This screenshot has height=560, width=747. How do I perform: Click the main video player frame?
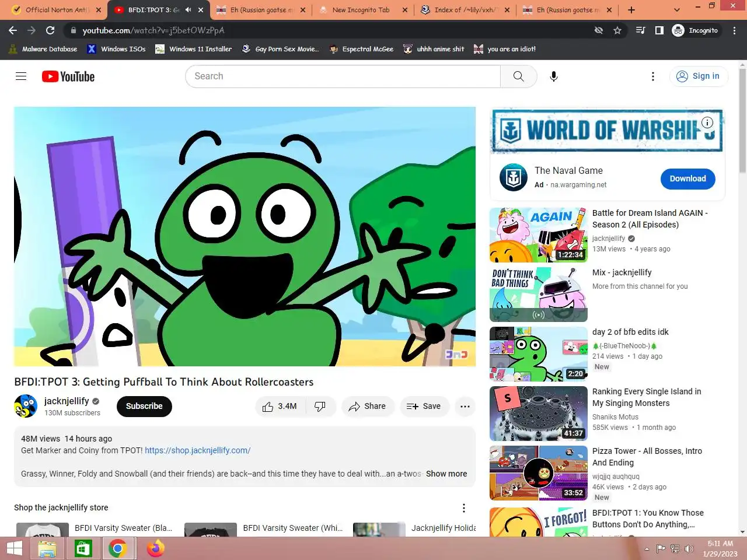(245, 236)
